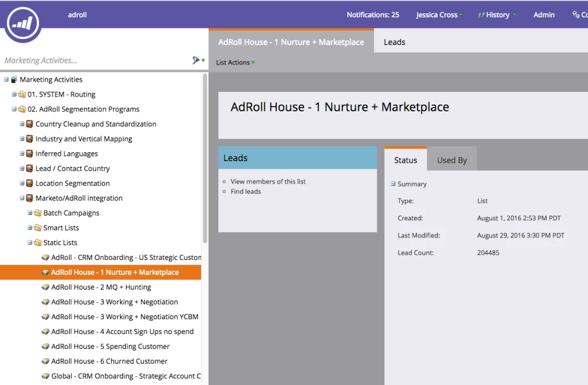Switch to the Leads tab
The image size is (588, 385).
395,42
